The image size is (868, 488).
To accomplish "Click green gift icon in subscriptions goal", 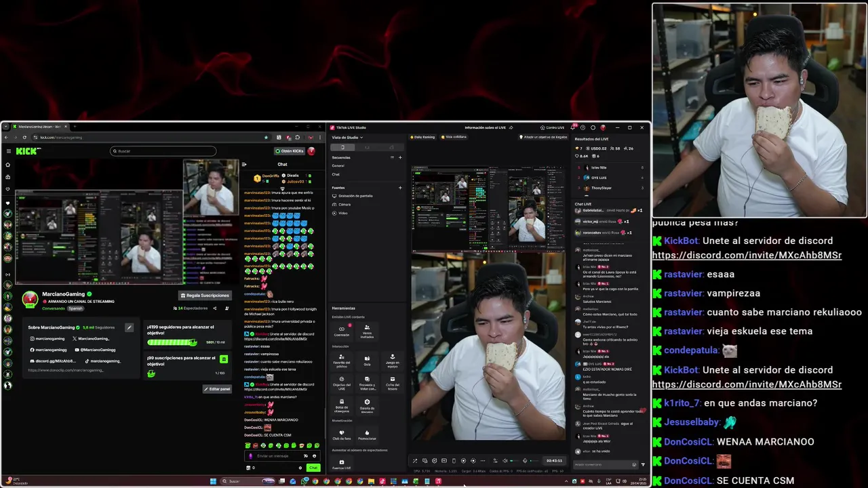I will tap(224, 359).
